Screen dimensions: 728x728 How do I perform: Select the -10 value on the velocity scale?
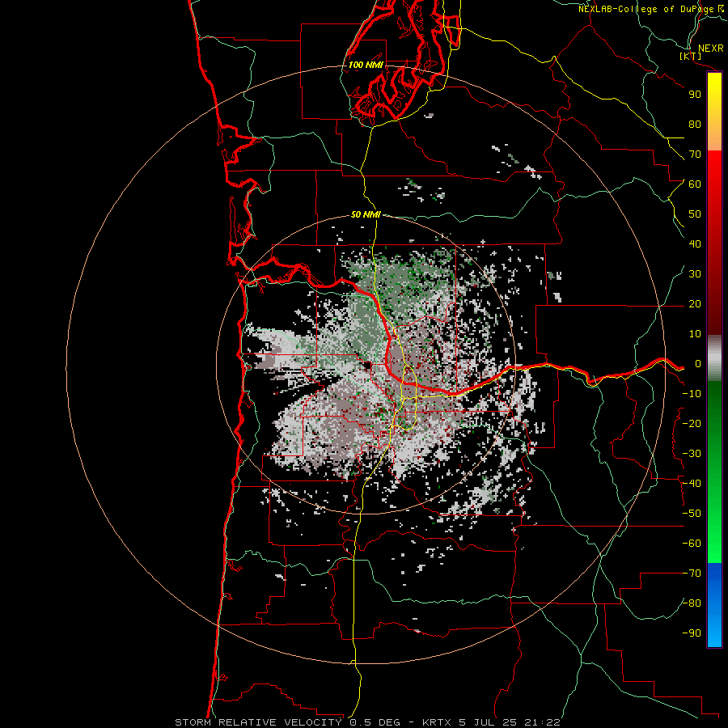point(692,394)
